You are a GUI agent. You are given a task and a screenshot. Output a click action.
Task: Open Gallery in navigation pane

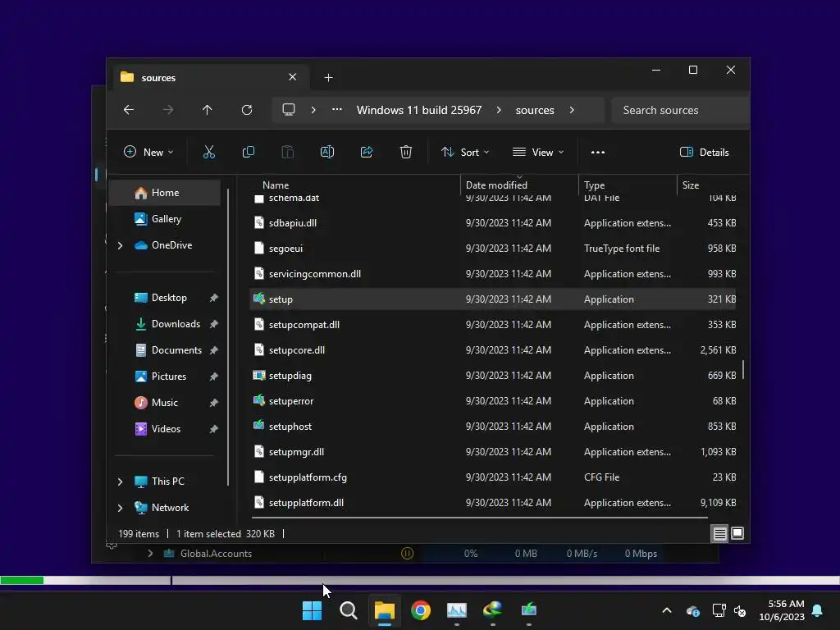[x=165, y=219]
